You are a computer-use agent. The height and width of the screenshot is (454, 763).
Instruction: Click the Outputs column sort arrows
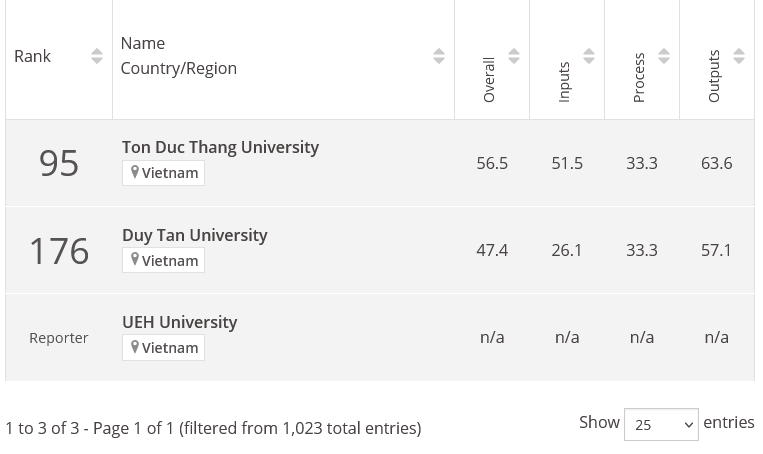click(739, 56)
